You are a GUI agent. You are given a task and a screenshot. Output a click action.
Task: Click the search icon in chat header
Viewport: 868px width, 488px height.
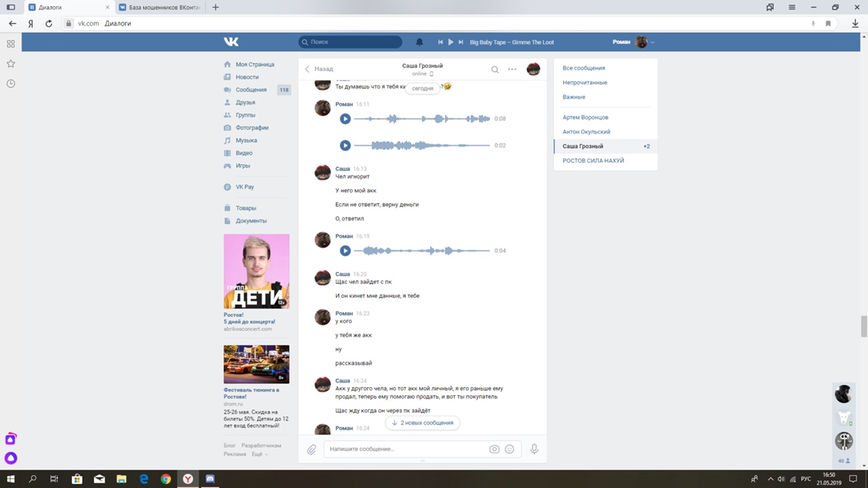click(495, 69)
